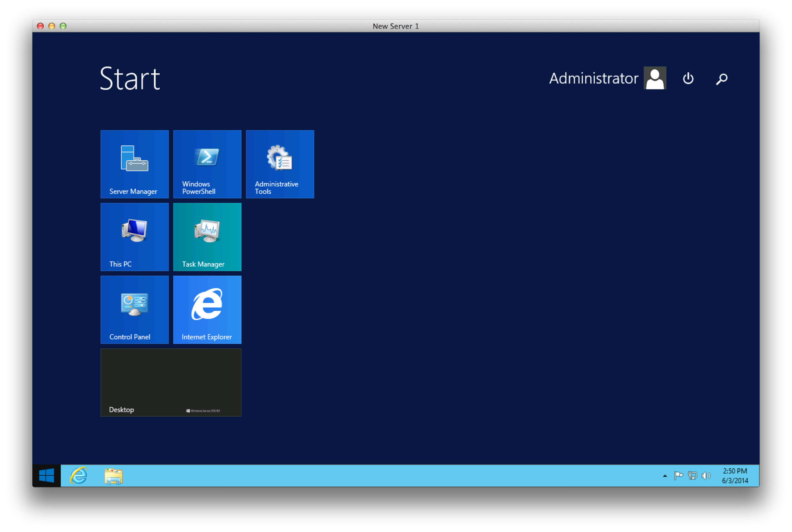
Task: Open the Control Panel tile
Action: [134, 309]
